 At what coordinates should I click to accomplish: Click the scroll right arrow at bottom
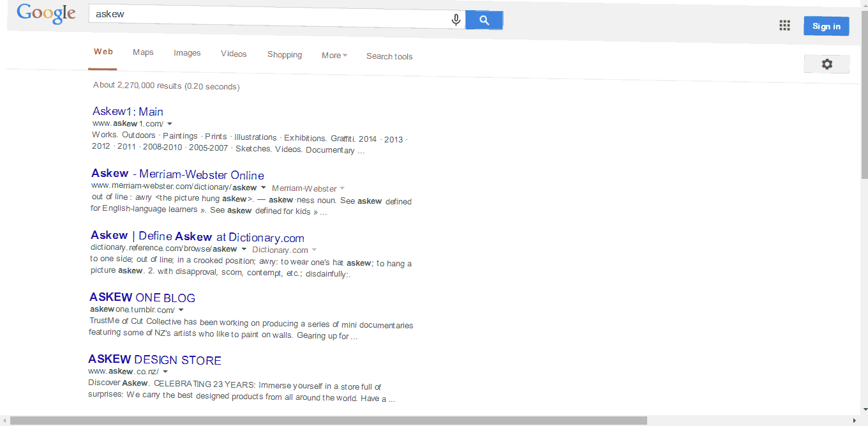pos(855,421)
